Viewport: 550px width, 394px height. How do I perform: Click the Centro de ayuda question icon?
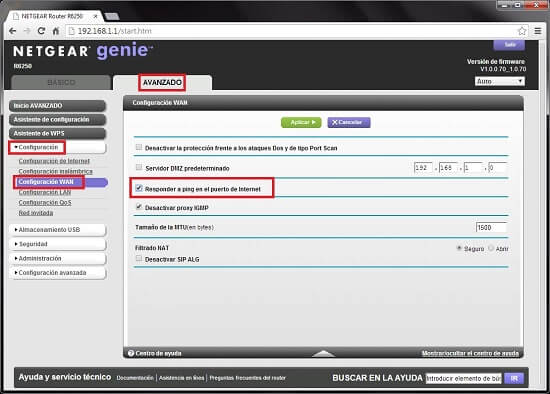(131, 353)
